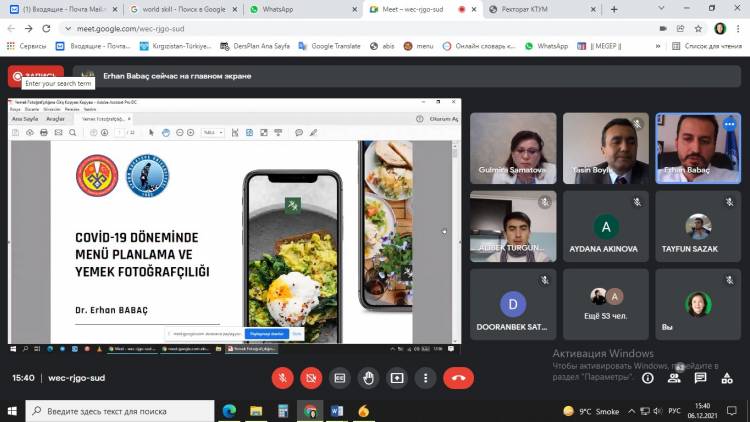Click DOORANBEK SAT... participant tile

(513, 304)
